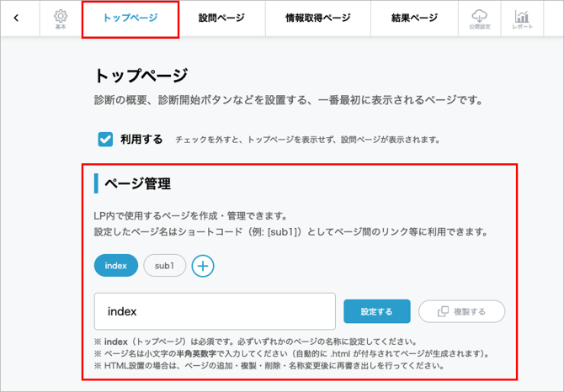The width and height of the screenshot is (564, 392).
Task: Switch to the 結果ページ tab
Action: [x=414, y=18]
